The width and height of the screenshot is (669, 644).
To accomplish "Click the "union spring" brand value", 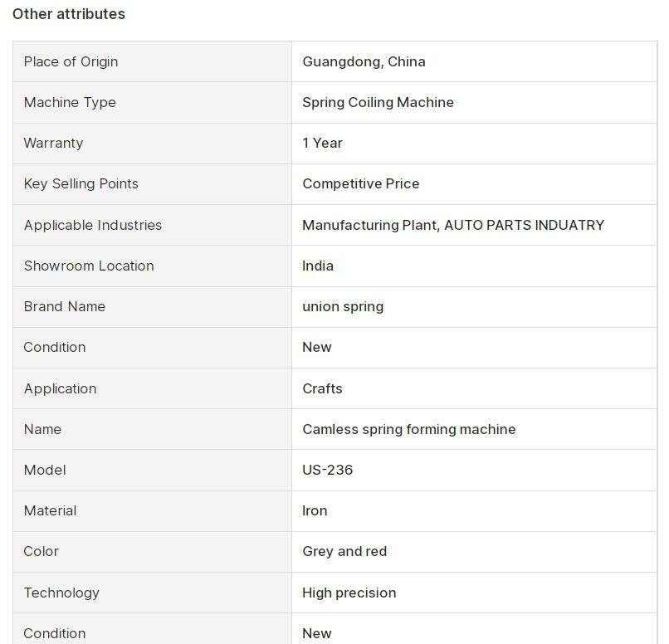I will (343, 306).
